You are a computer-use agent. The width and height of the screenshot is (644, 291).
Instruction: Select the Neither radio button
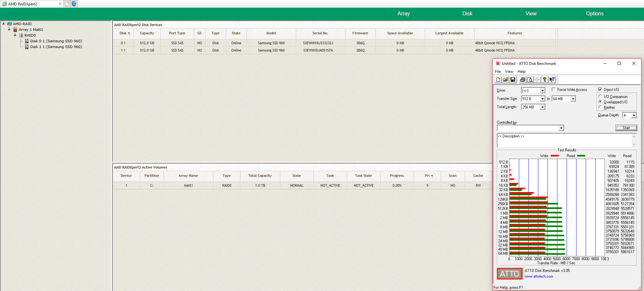[600, 107]
